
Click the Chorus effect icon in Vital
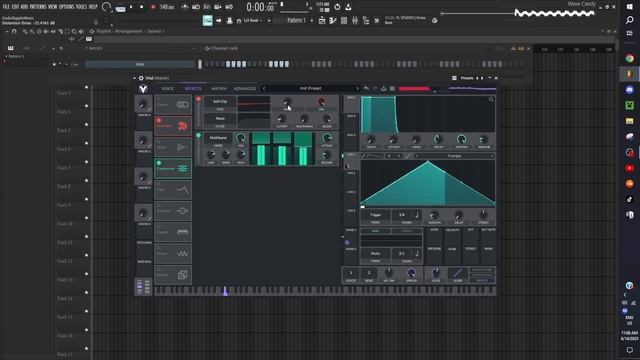[182, 105]
